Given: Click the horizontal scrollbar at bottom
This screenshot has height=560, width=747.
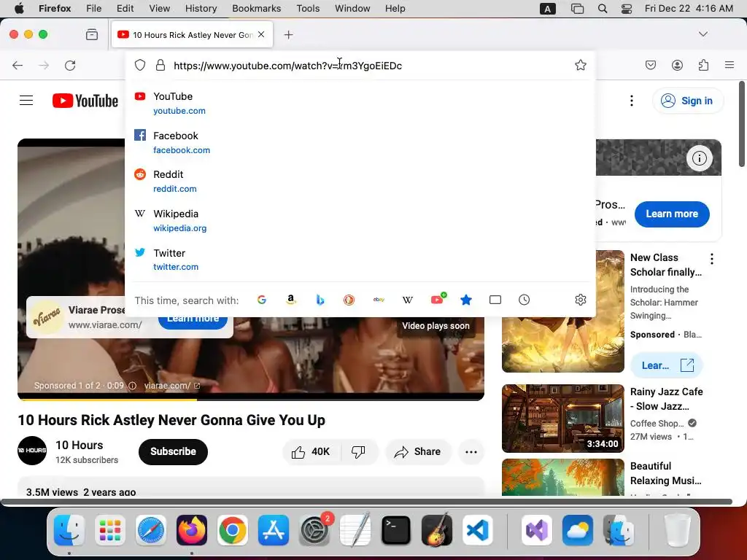Looking at the screenshot, I should click(367, 502).
